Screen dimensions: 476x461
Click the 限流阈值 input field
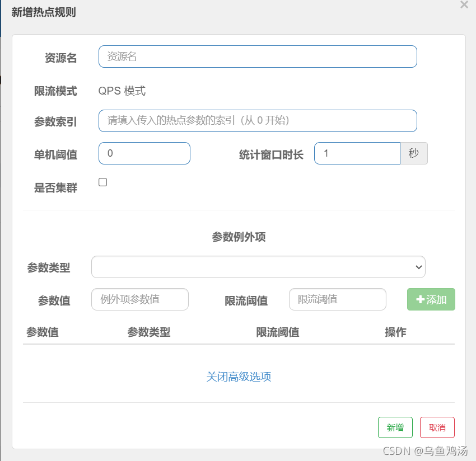338,299
